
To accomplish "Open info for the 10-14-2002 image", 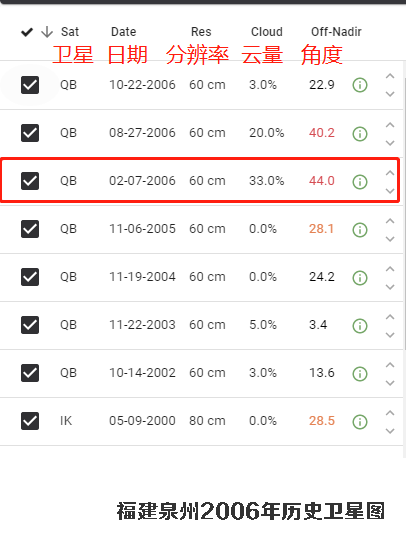I will (x=360, y=373).
